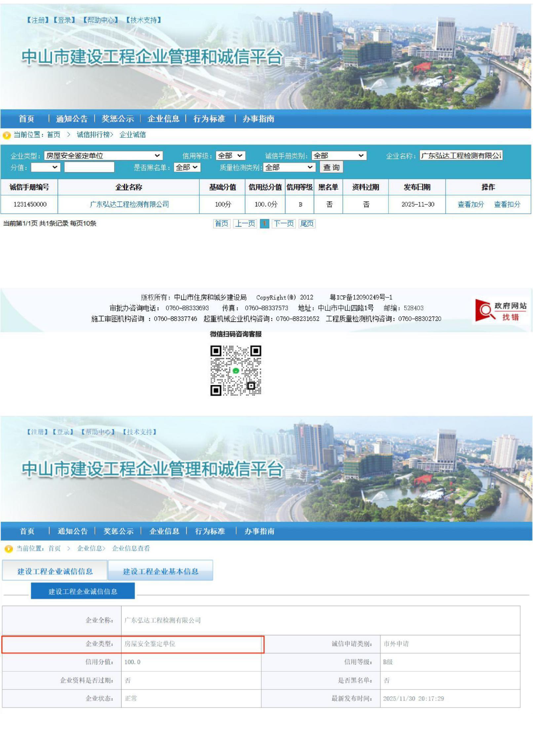
Task: Open 首页 in the 企业诚信 page navigation bar
Action: (x=26, y=119)
